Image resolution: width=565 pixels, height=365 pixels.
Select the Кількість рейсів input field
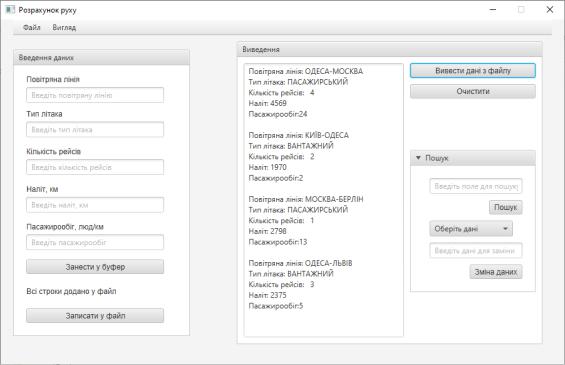(x=95, y=167)
